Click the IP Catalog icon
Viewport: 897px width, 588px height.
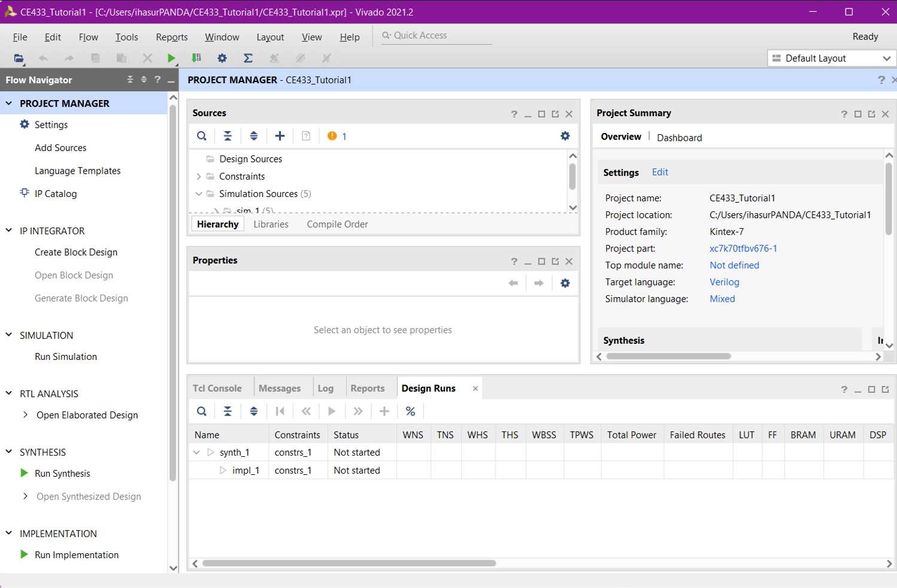(x=25, y=193)
